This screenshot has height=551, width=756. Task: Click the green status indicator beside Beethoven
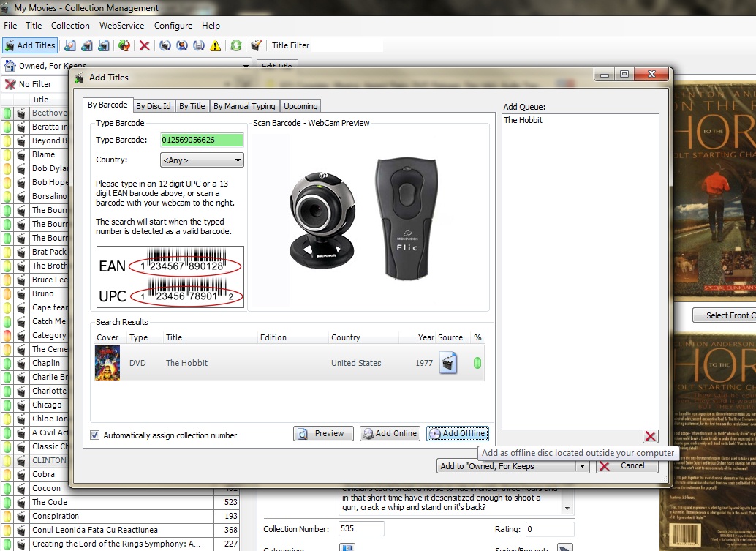(7, 113)
